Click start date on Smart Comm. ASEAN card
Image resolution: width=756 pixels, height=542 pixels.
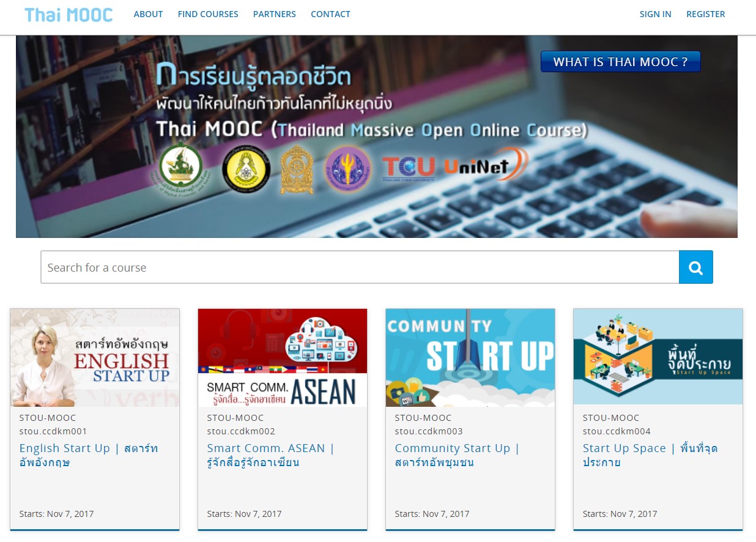(245, 514)
